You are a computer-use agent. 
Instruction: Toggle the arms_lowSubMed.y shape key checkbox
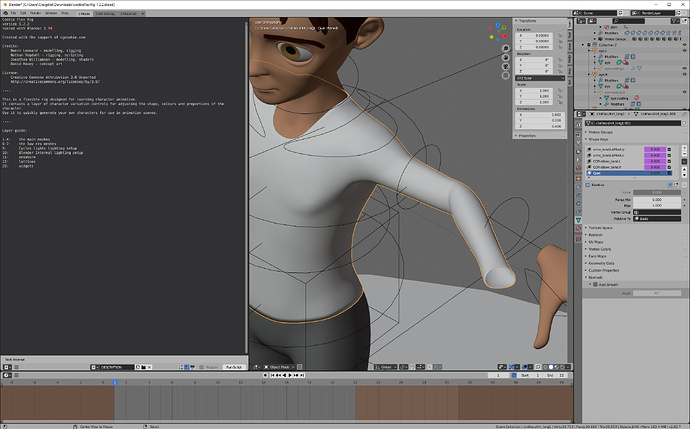pos(670,150)
